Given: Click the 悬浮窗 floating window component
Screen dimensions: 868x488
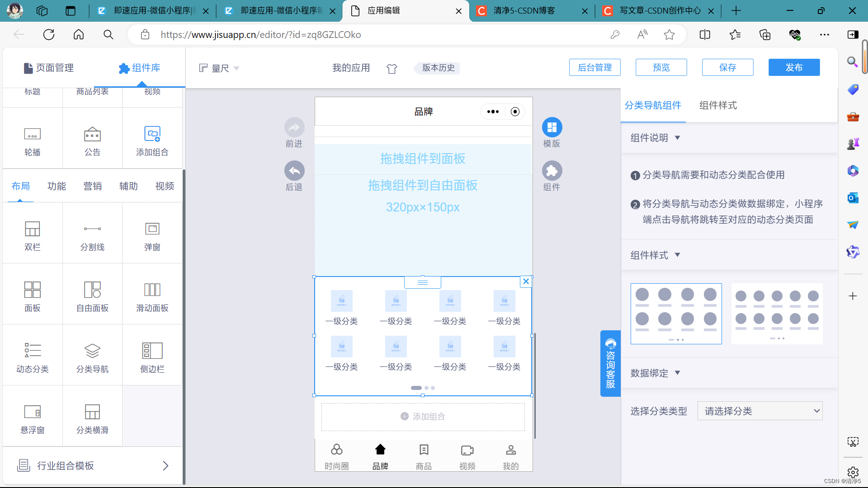Looking at the screenshot, I should [x=32, y=418].
